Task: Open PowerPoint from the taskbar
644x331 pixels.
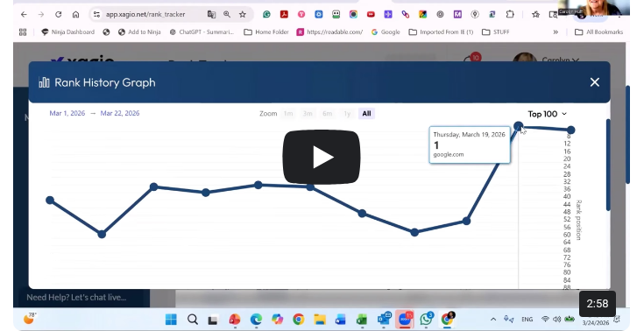Action: [235, 319]
